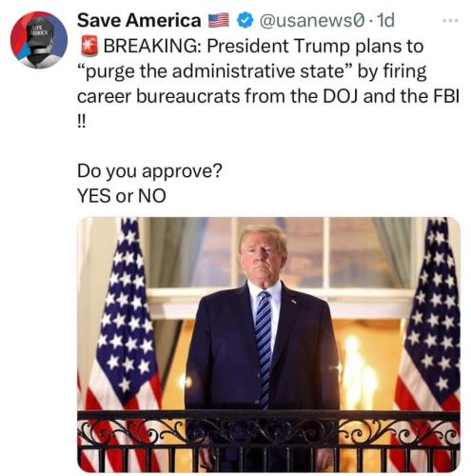Open the Save America display name link
Screen dimensions: 471x476
coord(139,21)
